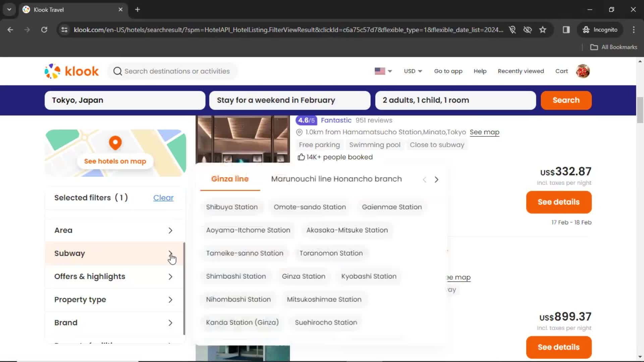Open the browser side panel icon
The width and height of the screenshot is (644, 362).
566,30
